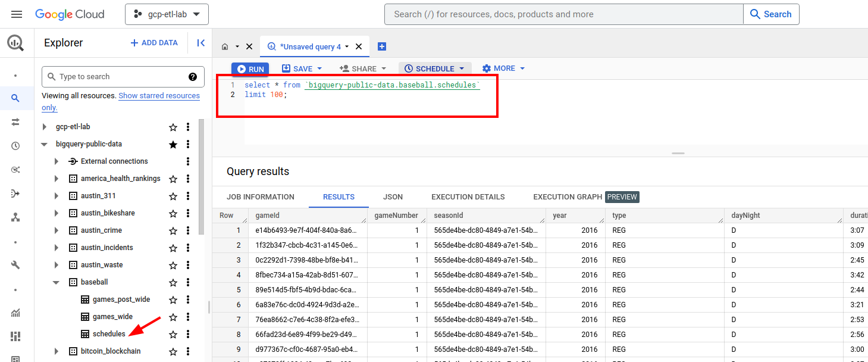Star the austin_crime dataset
Image resolution: width=868 pixels, height=362 pixels.
tap(173, 230)
